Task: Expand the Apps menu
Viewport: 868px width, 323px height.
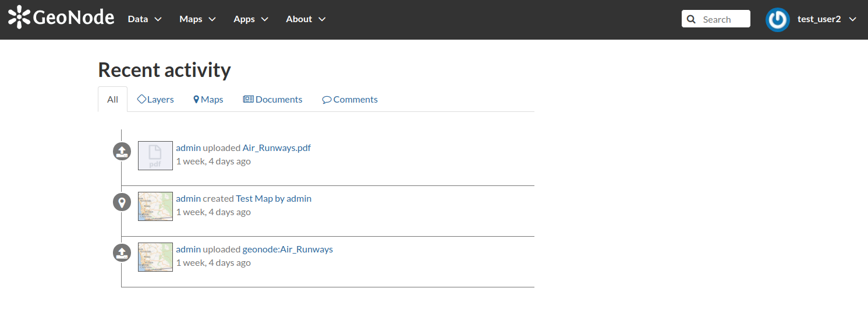Action: tap(251, 19)
